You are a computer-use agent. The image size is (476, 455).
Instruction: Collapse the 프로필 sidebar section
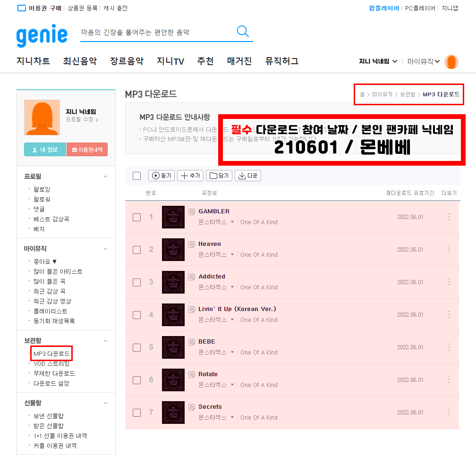pyautogui.click(x=105, y=176)
